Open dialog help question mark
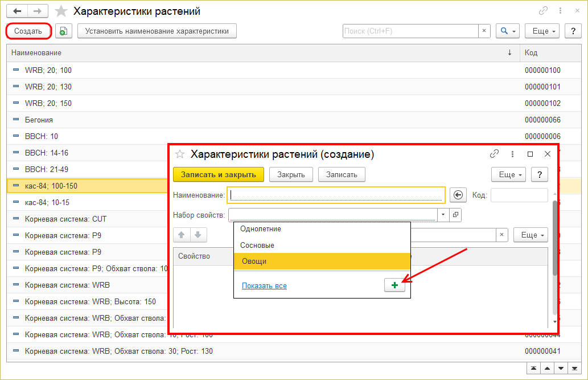The height and width of the screenshot is (380, 588). click(x=540, y=174)
